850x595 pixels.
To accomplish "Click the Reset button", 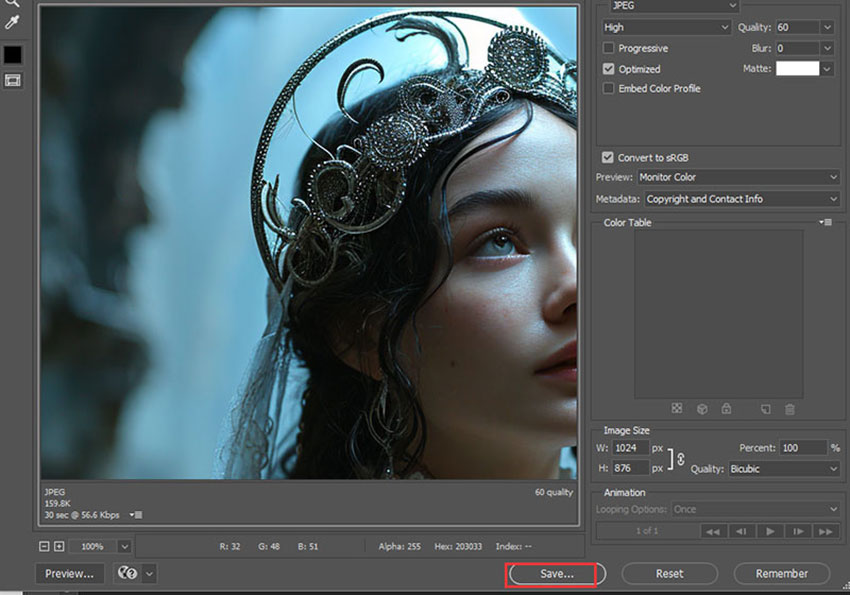I will (669, 574).
